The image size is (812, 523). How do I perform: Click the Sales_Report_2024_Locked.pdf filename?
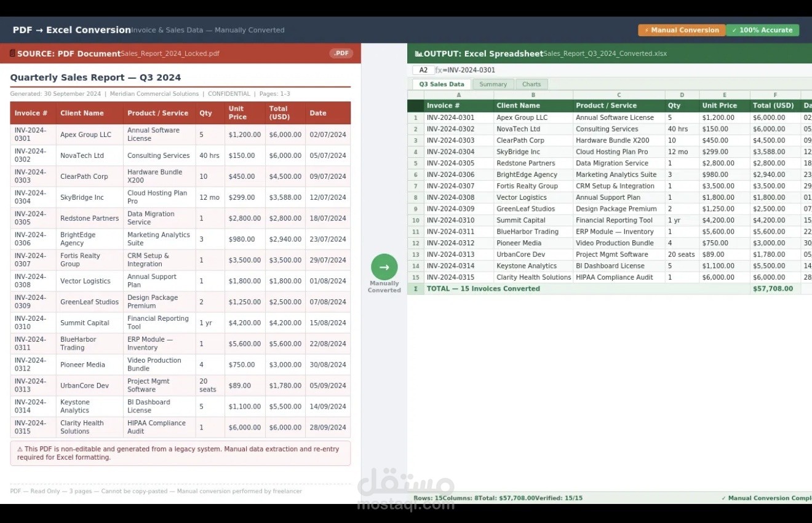(x=170, y=53)
